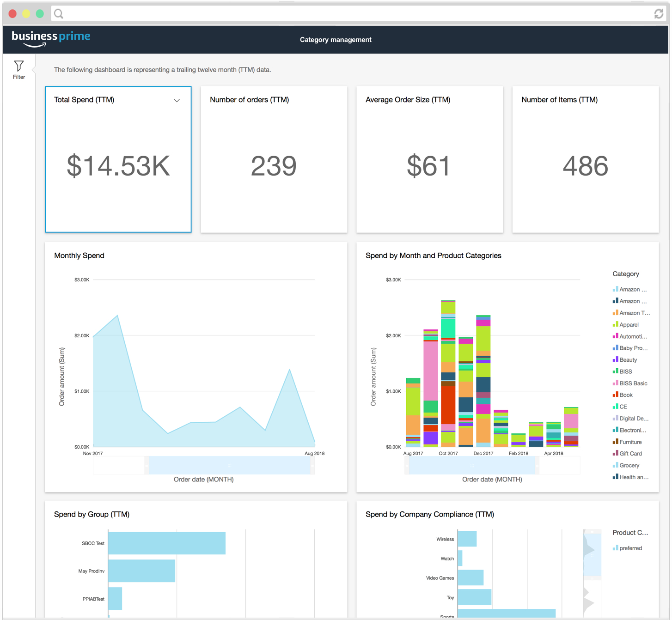Select the Automoti... legend entry
This screenshot has height=620, width=672.
click(x=630, y=336)
